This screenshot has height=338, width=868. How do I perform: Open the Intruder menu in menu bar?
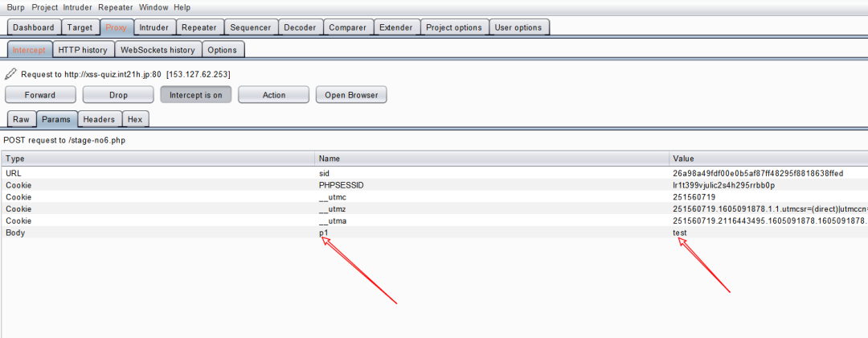point(78,7)
